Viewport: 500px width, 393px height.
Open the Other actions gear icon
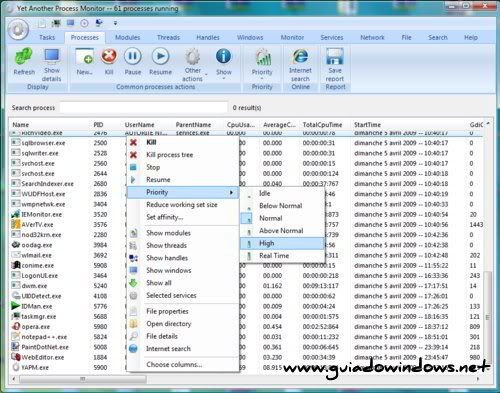coord(193,57)
